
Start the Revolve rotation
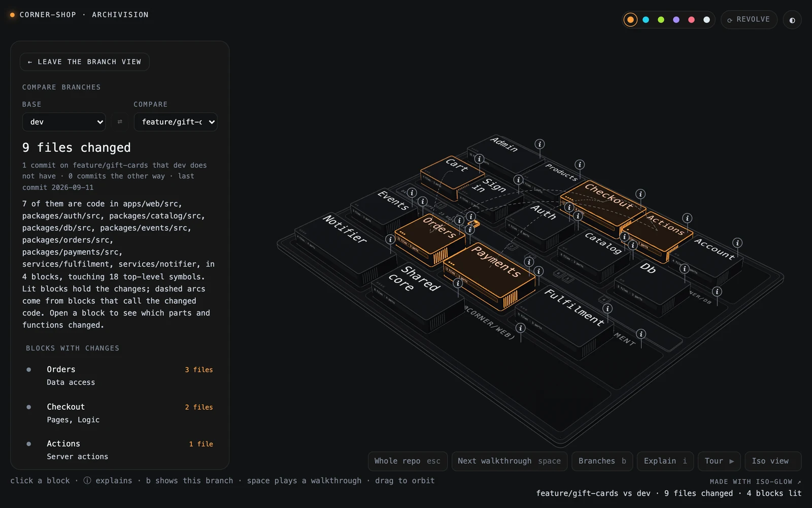pos(749,20)
